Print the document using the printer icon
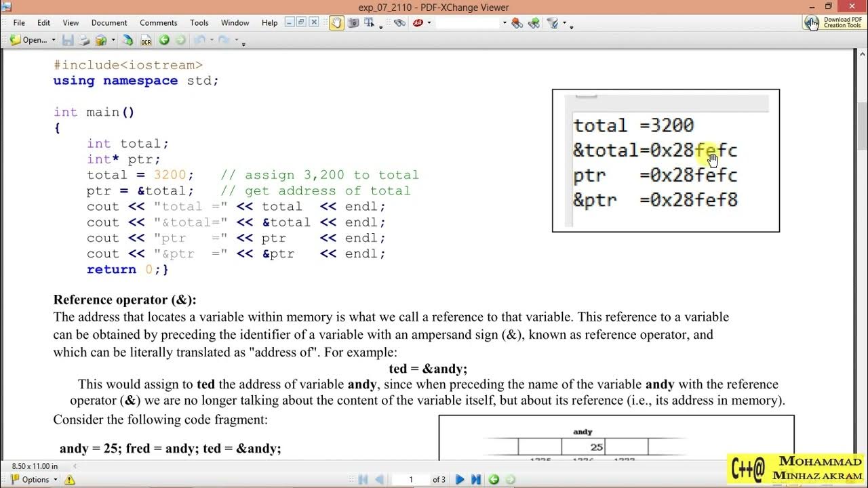This screenshot has width=868, height=488. [x=83, y=40]
